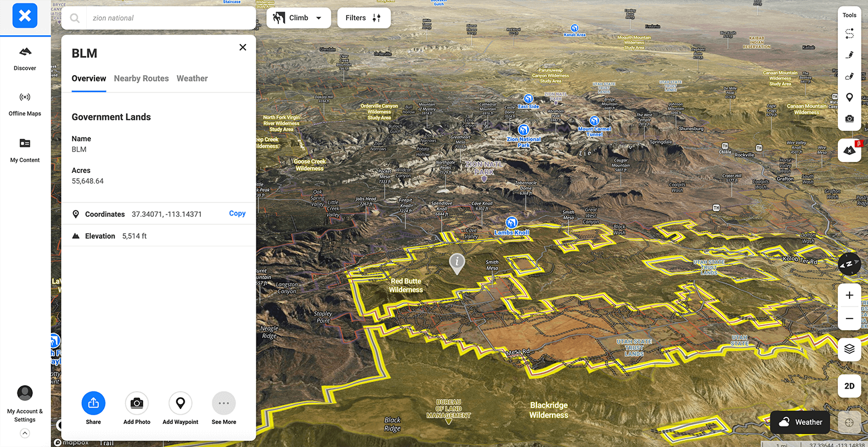Viewport: 868px width, 447px height.
Task: Select the line drawing tool
Action: point(849,55)
